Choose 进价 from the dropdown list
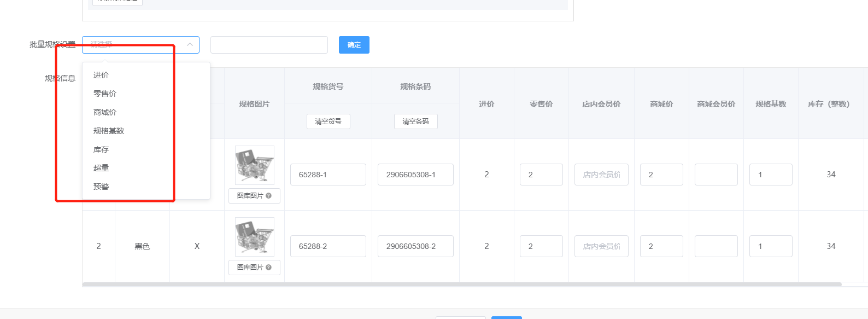 click(x=146, y=75)
